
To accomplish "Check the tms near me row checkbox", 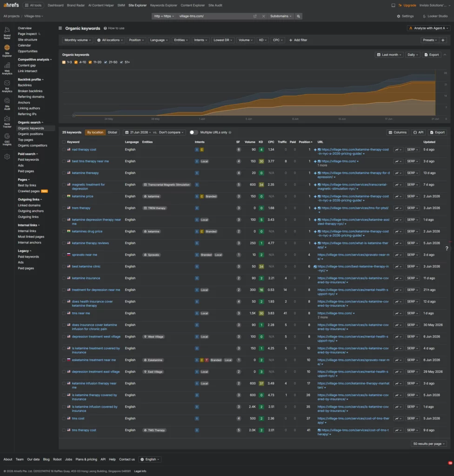I will point(64,313).
